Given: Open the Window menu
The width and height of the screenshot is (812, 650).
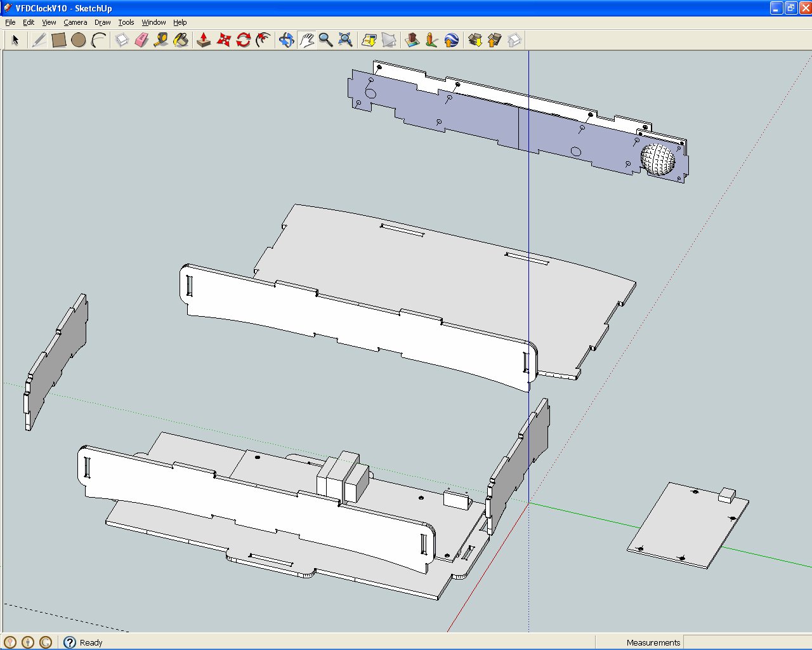Looking at the screenshot, I should pyautogui.click(x=154, y=22).
